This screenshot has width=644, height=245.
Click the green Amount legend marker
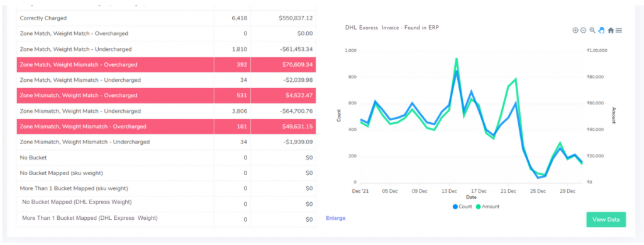[479, 207]
